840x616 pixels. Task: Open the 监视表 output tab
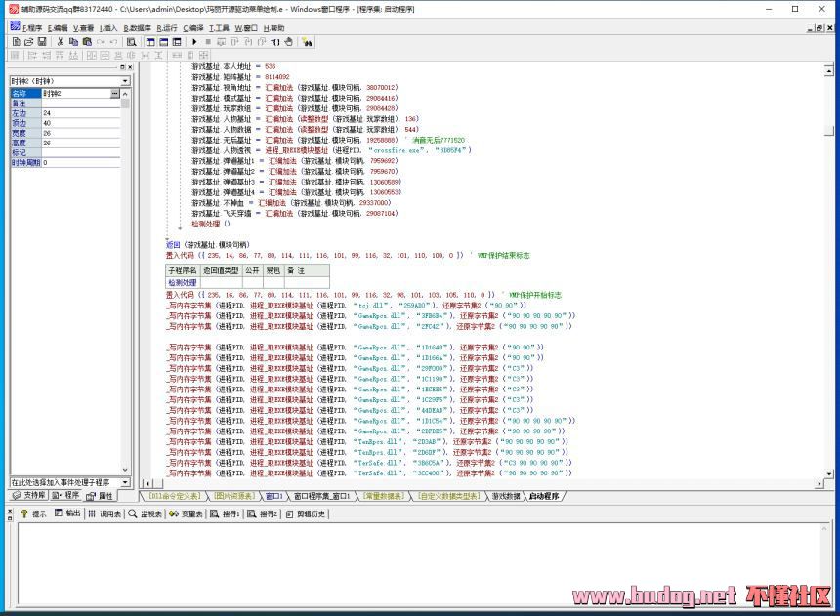147,513
